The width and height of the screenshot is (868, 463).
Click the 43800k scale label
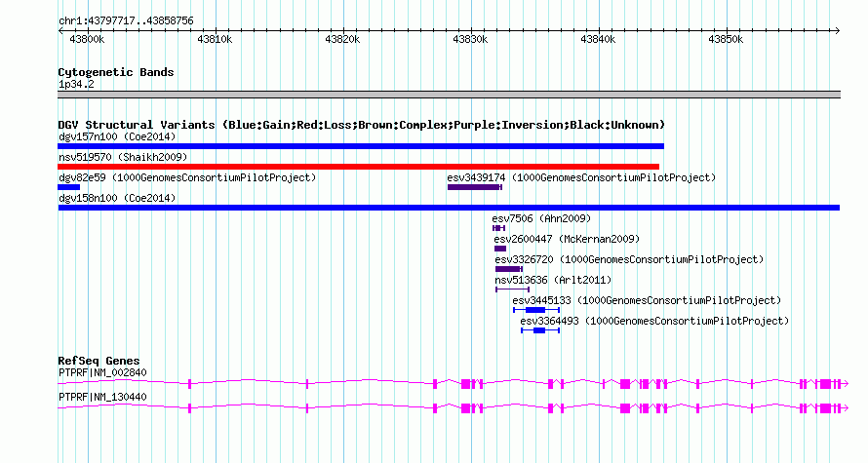(87, 39)
